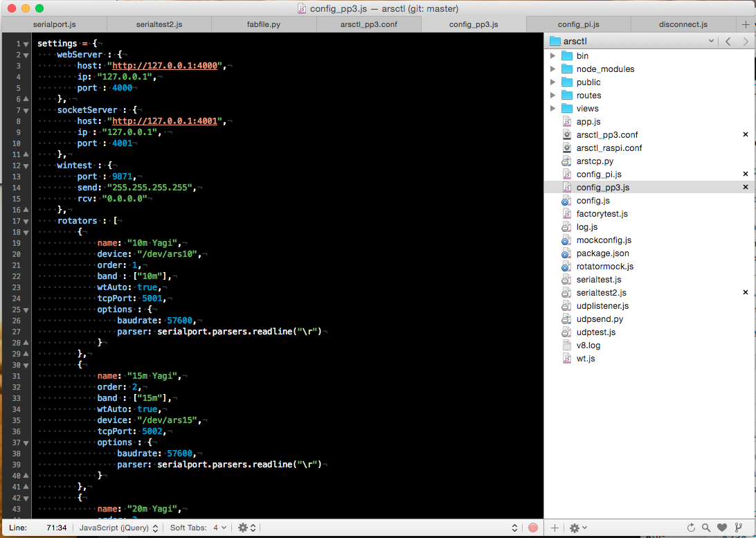Close config_pp3.js via drawer x mark
Screen dimensions: 756x538
click(x=746, y=187)
